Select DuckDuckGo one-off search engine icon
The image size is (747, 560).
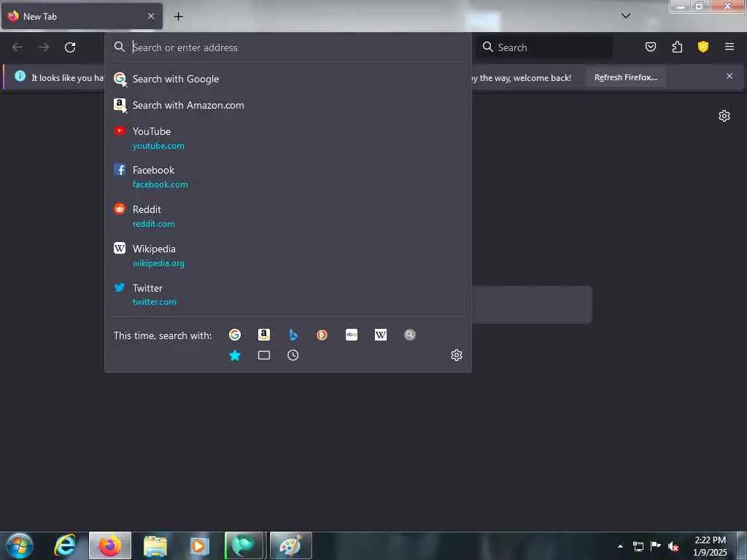pos(322,335)
